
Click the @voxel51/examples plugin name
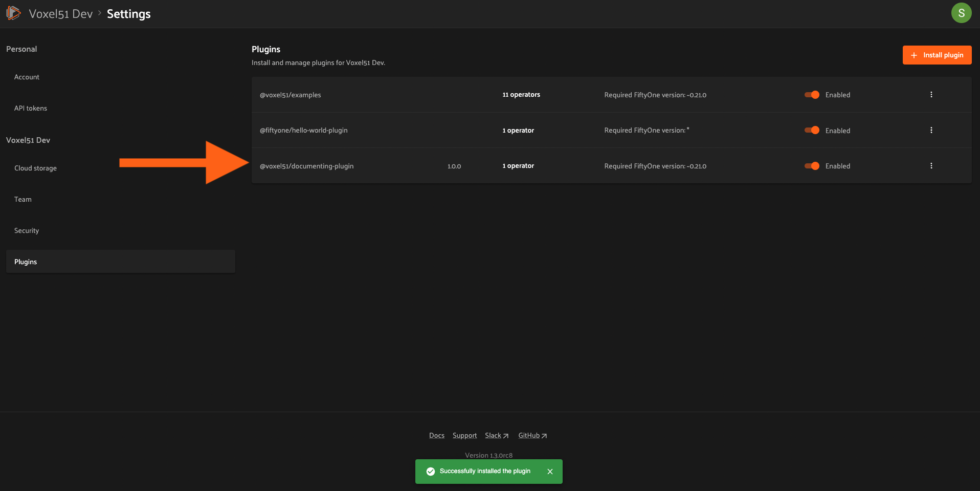coord(291,95)
